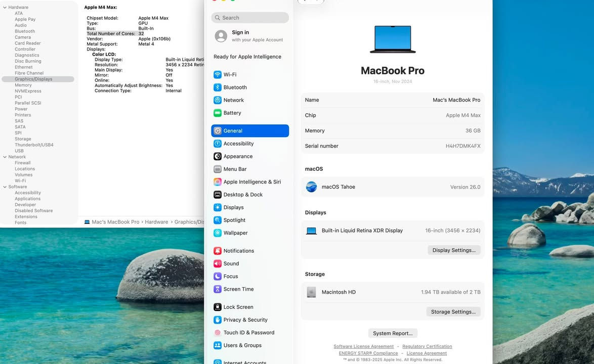This screenshot has width=594, height=364.
Task: Select Graphics/Displays in System Information sidebar
Action: [38, 79]
